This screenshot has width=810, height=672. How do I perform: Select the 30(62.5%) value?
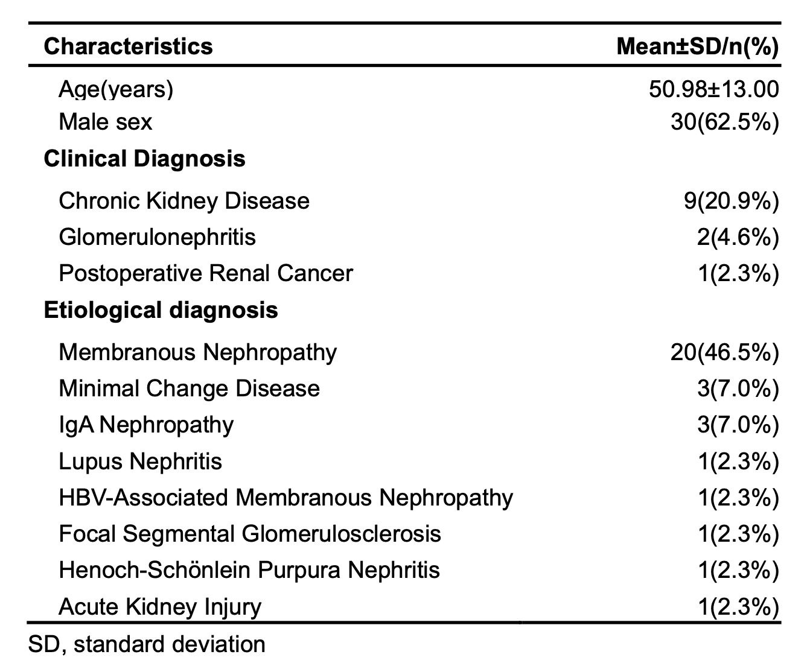[724, 122]
